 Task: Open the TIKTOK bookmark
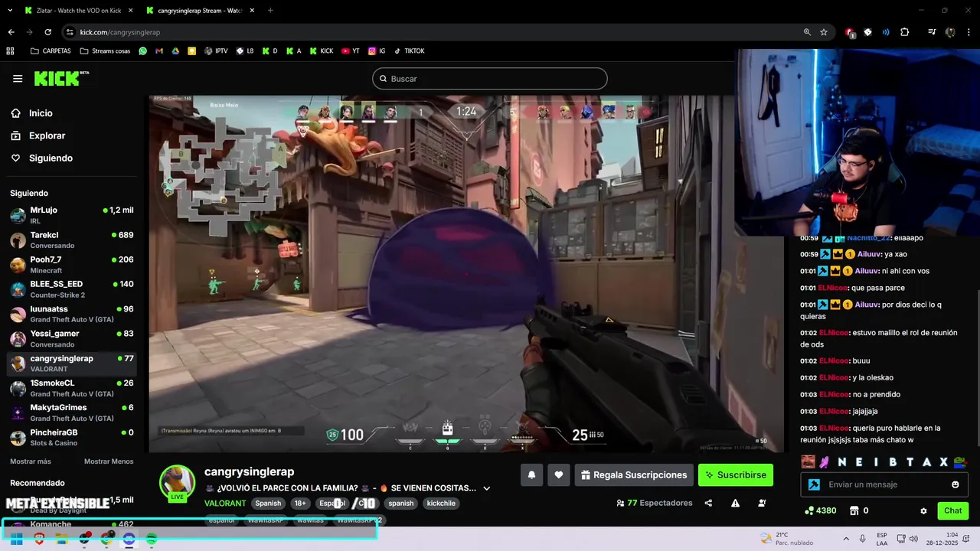409,51
